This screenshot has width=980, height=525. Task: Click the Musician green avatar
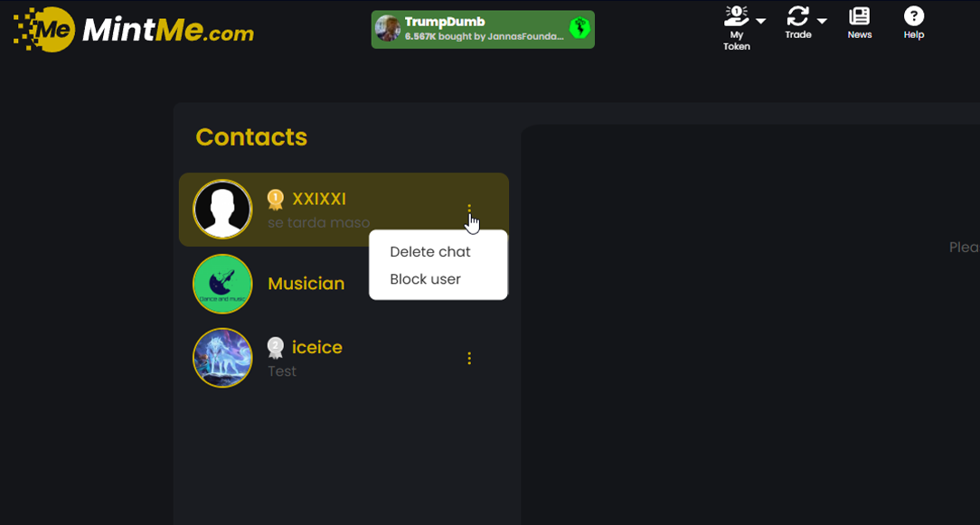(x=222, y=284)
